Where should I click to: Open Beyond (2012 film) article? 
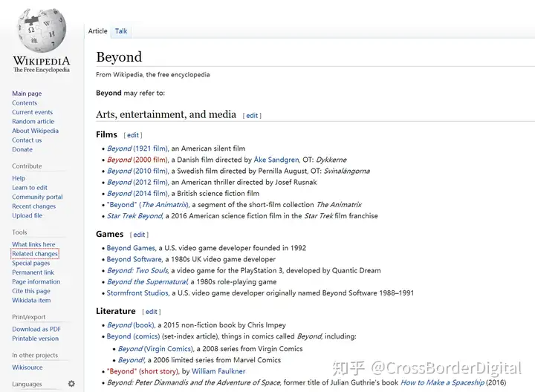137,182
